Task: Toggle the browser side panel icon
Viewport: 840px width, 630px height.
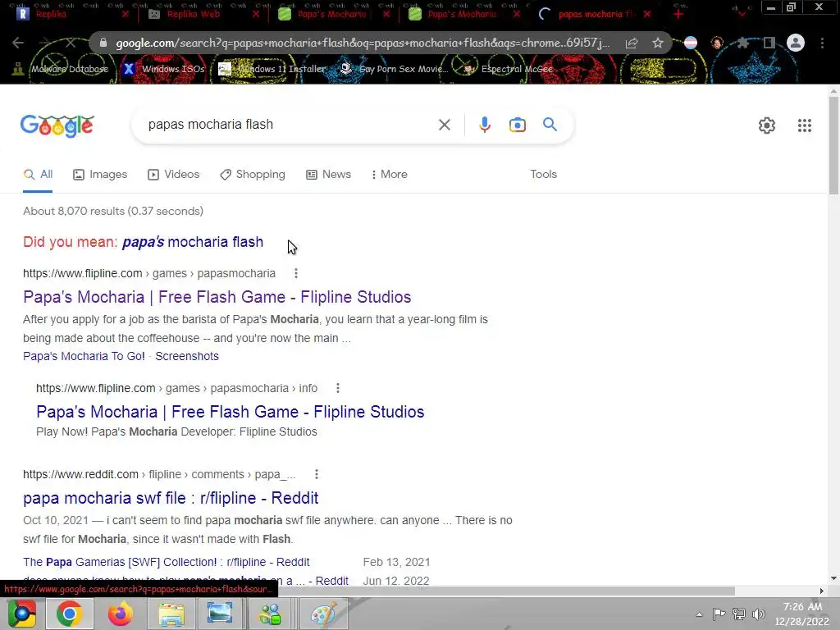Action: [x=769, y=43]
